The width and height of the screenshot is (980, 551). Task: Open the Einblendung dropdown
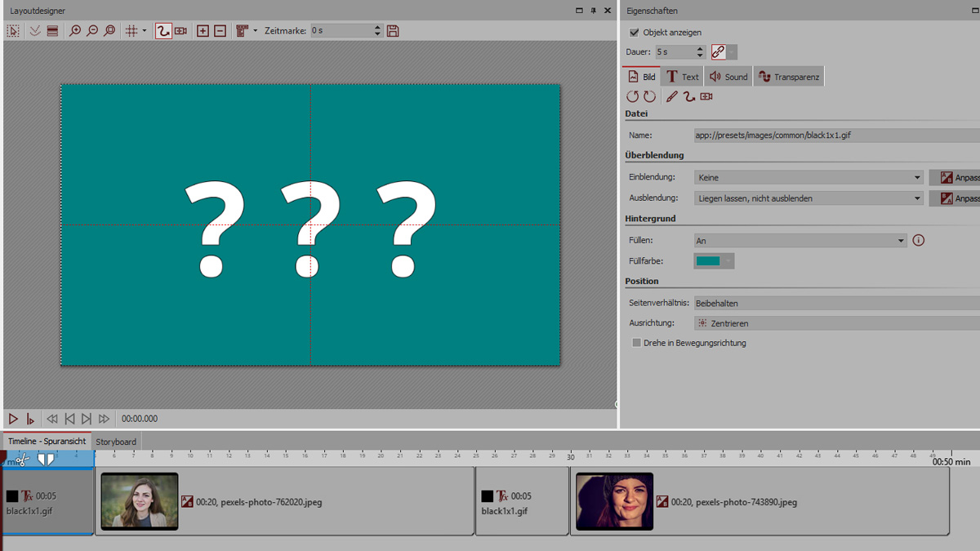tap(808, 177)
